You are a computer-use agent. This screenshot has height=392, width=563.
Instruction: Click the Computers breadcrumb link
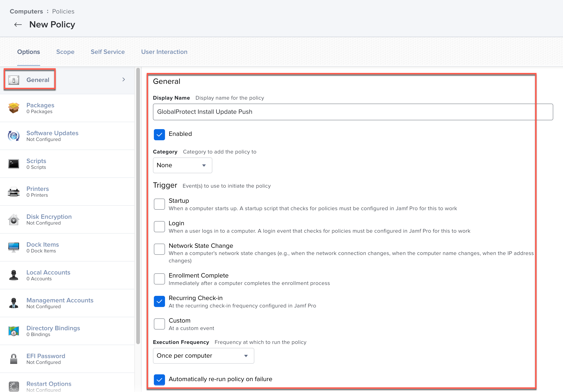26,11
